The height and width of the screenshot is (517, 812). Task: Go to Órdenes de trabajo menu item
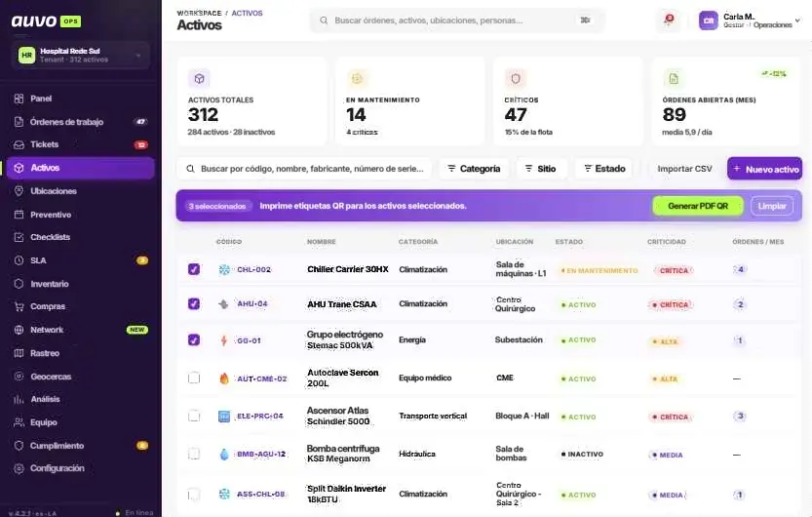pos(81,122)
